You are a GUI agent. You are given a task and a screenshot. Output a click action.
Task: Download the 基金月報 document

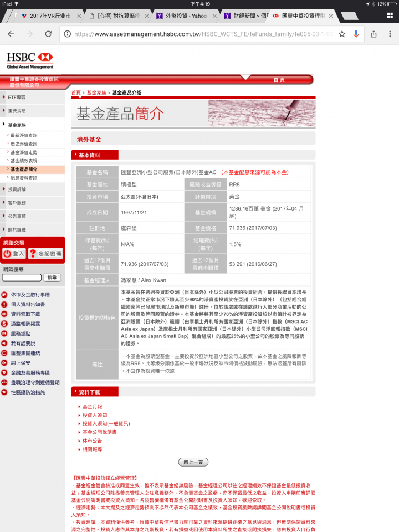tap(93, 407)
